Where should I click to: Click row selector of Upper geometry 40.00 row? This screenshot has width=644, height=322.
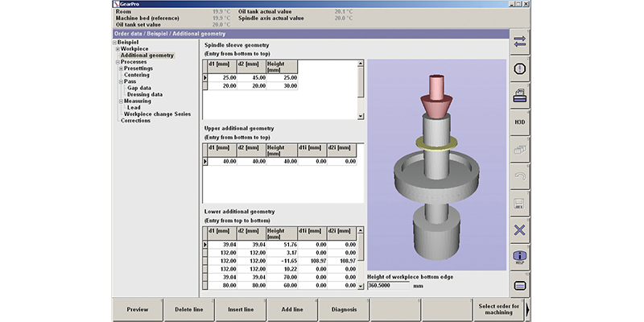205,162
